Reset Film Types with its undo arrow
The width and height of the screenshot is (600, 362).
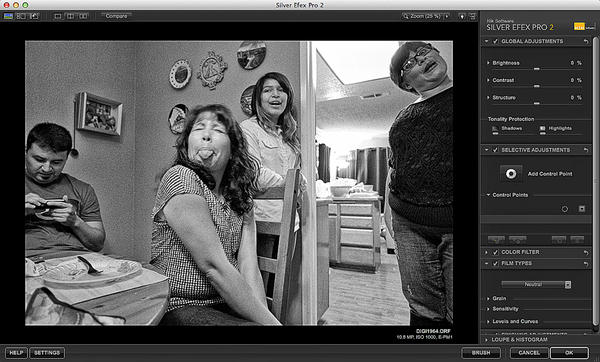point(586,264)
